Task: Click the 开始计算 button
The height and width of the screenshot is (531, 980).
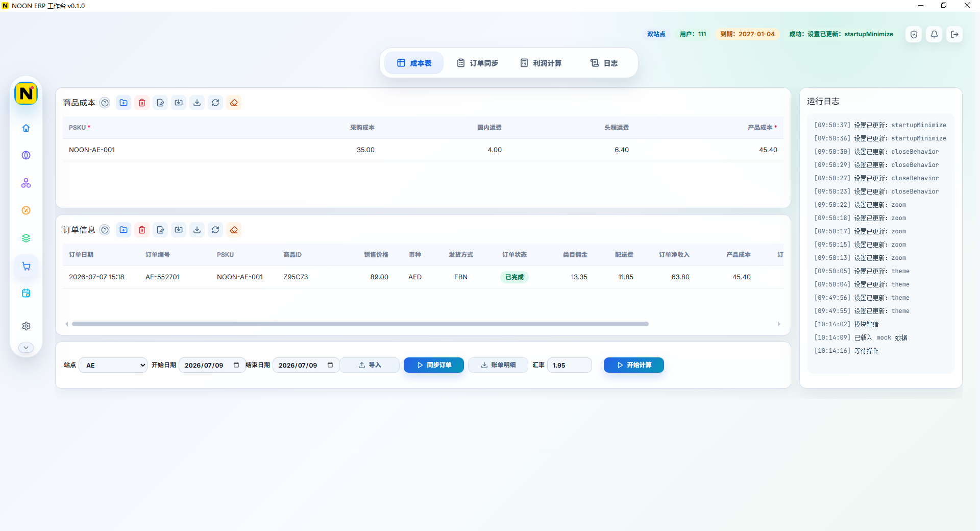Action: coord(634,365)
